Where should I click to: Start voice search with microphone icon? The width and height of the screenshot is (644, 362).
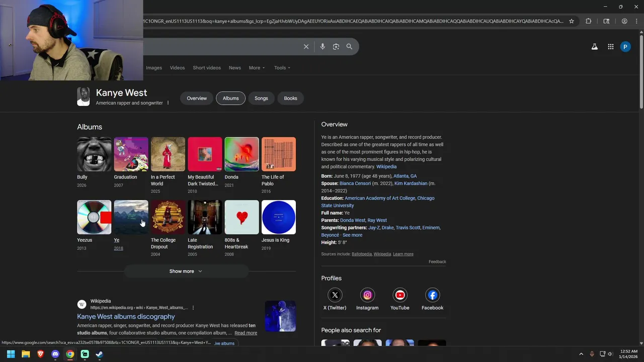pos(323,47)
